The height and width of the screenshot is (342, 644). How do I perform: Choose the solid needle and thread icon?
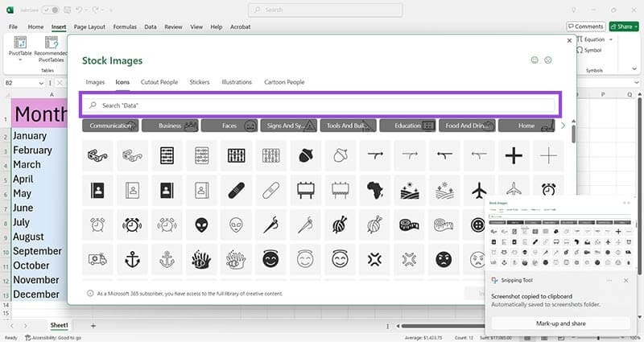coord(270,225)
